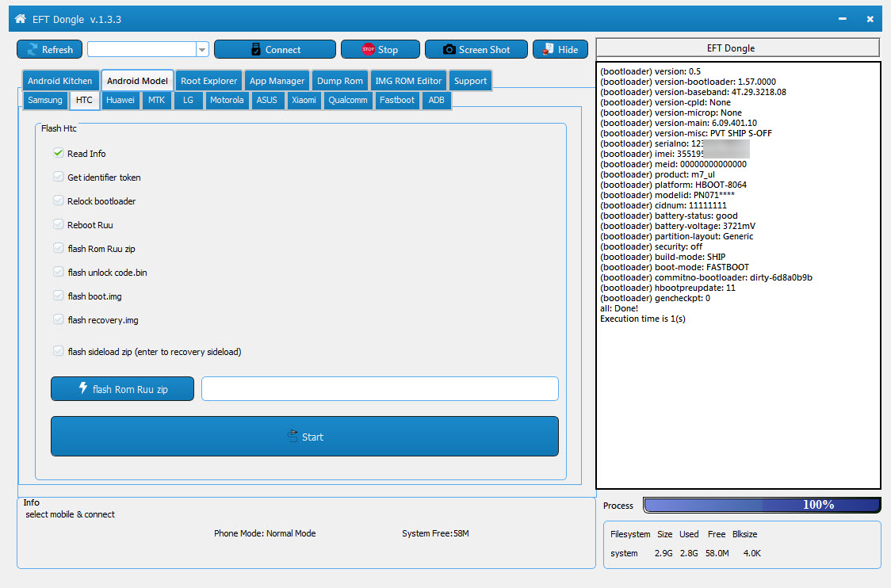Click the lightning bolt flash icon
Screen dimensions: 891x588
coord(83,388)
